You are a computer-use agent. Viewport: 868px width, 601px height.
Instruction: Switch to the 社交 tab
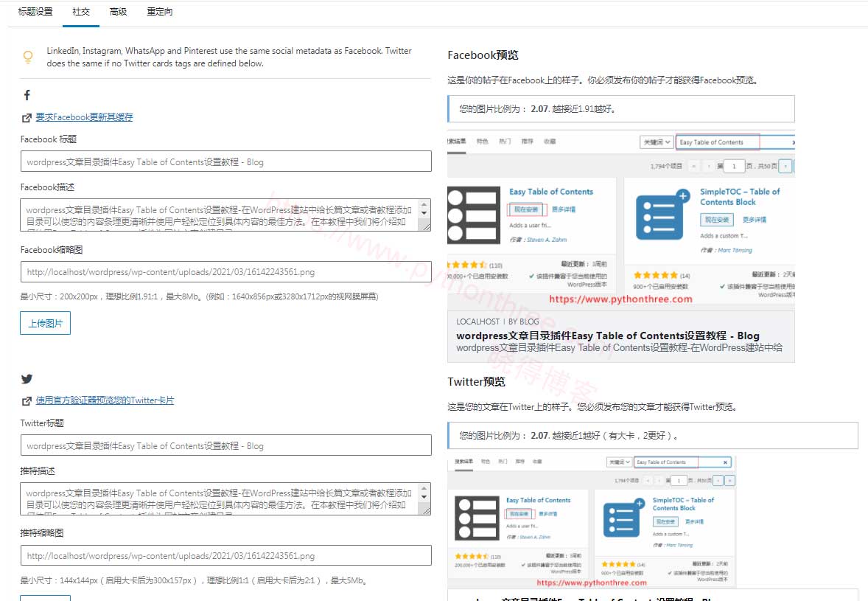coord(81,12)
